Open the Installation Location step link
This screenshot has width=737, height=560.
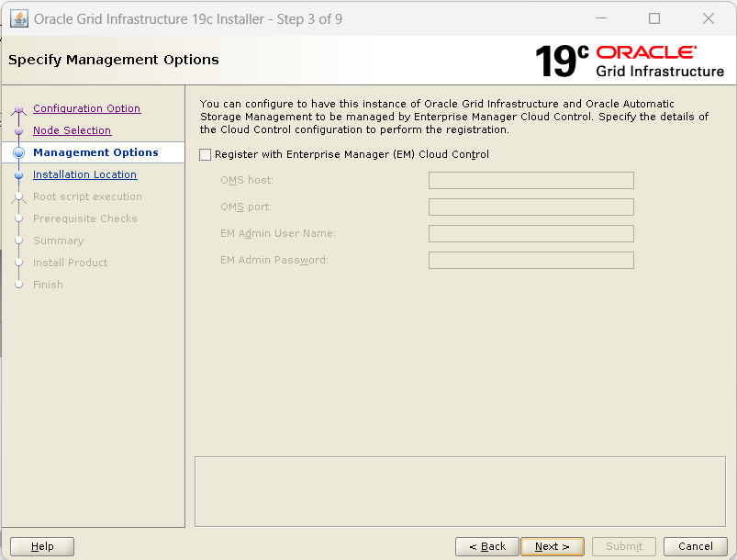[x=84, y=175]
